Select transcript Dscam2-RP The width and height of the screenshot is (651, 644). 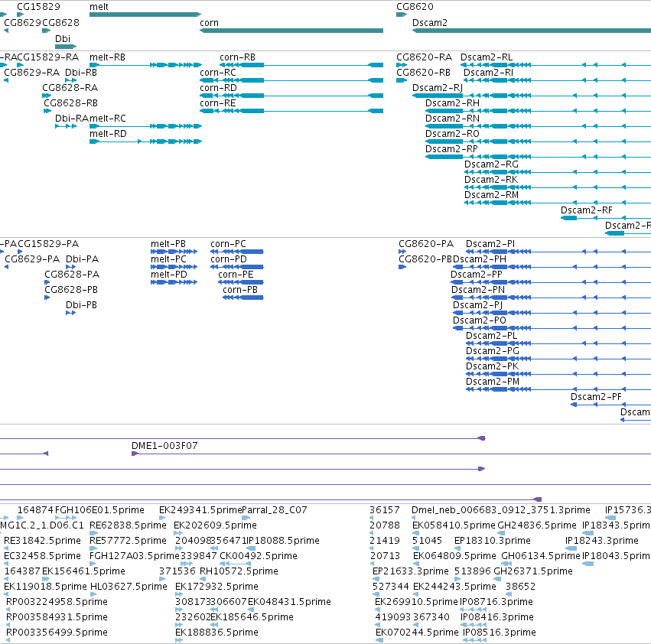[x=451, y=149]
